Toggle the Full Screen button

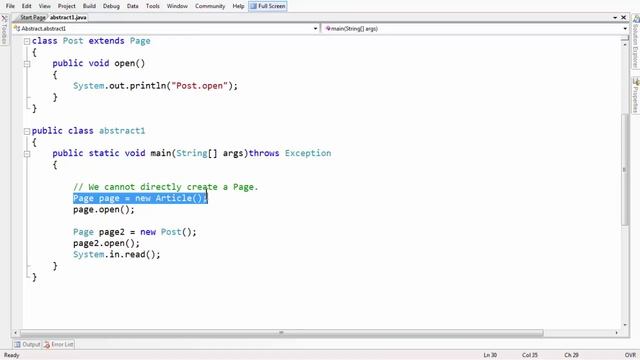pyautogui.click(x=268, y=6)
